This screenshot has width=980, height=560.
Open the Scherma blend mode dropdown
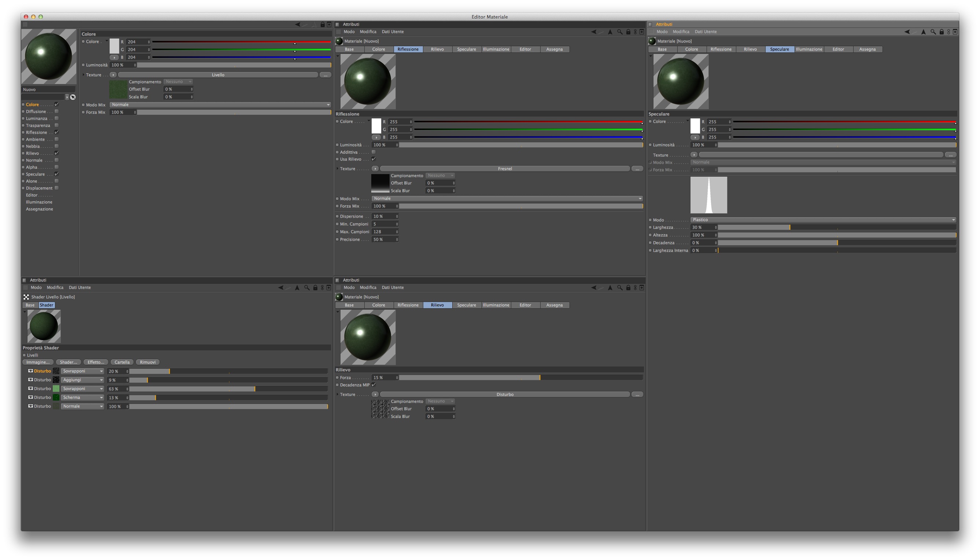(83, 398)
